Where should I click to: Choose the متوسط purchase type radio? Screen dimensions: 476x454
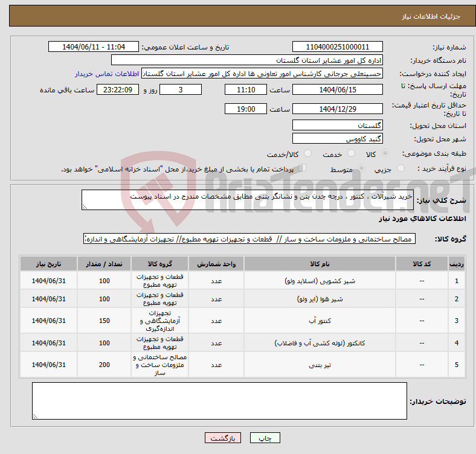tap(362, 169)
